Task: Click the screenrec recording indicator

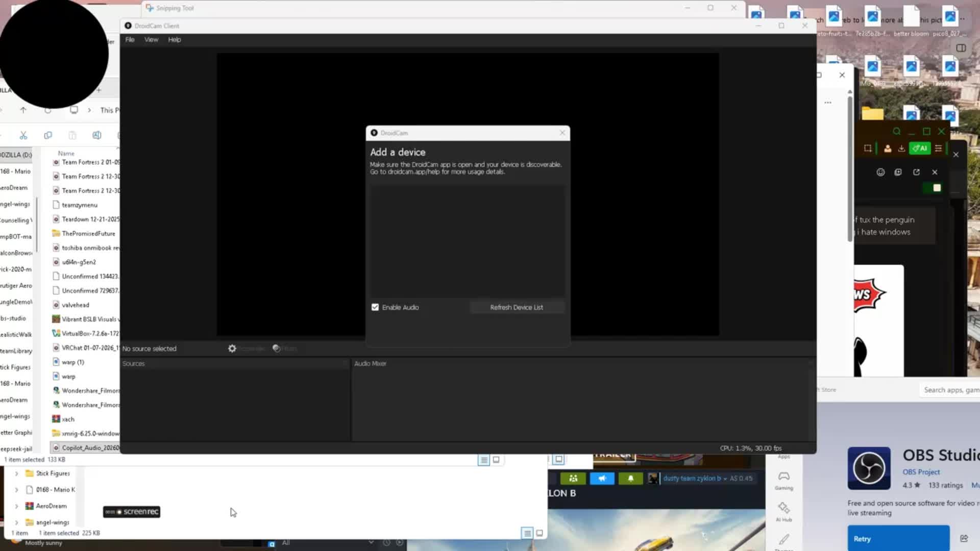Action: click(x=132, y=512)
